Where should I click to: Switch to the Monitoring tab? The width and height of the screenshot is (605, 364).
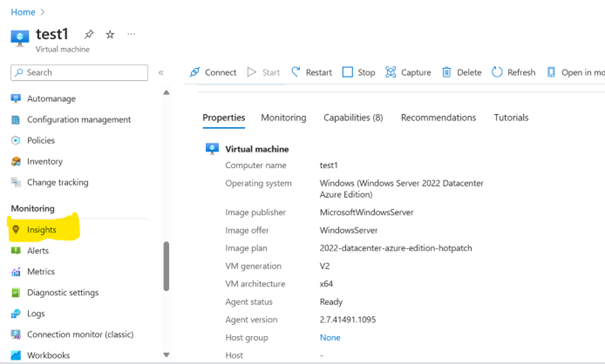point(284,118)
